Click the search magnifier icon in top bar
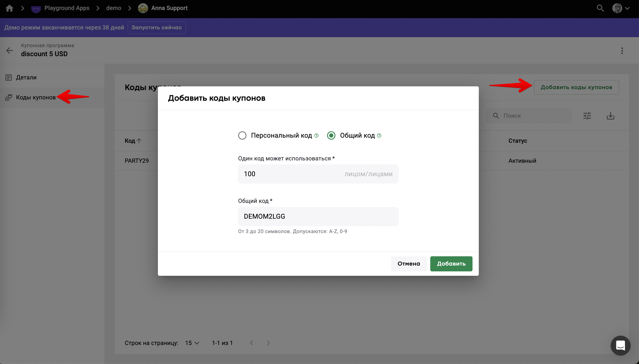 pos(600,8)
